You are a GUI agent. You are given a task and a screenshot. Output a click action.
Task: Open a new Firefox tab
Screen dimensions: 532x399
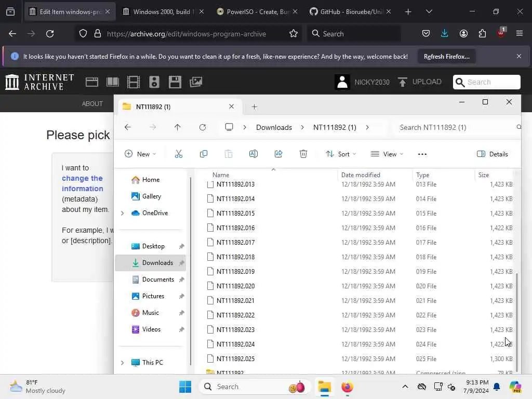pos(408,12)
